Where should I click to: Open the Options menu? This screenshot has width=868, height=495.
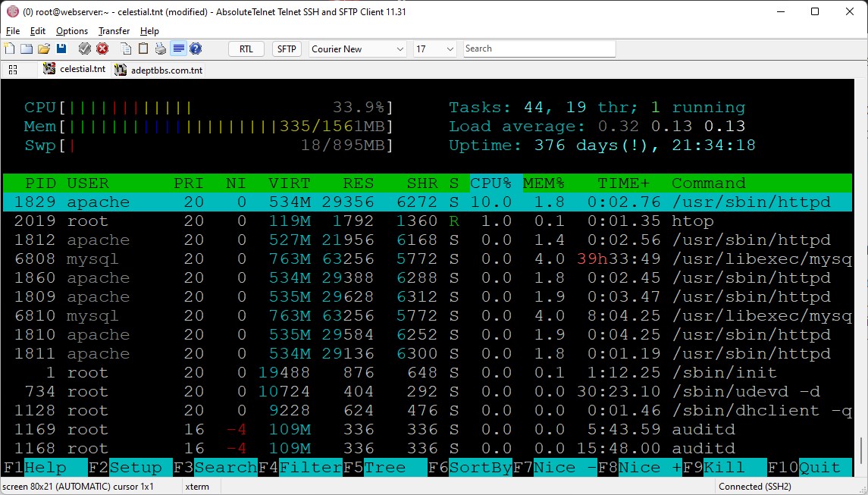pos(72,31)
